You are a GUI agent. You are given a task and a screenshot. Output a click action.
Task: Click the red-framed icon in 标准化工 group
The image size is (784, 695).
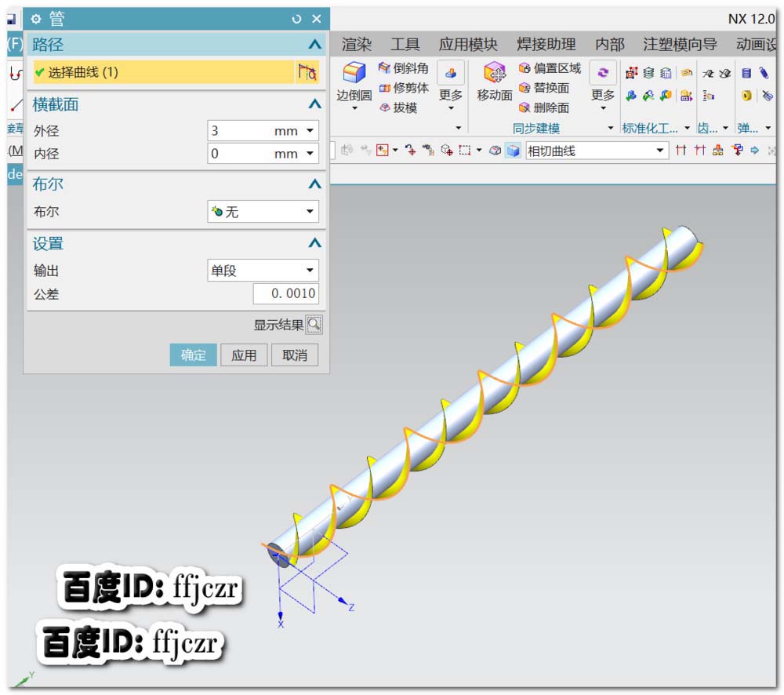(631, 73)
